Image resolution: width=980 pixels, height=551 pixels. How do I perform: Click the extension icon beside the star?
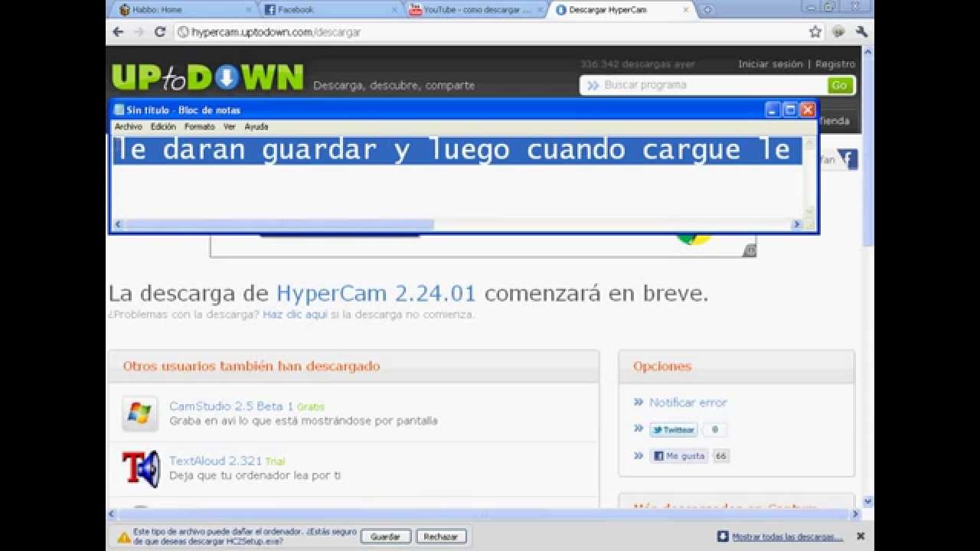pyautogui.click(x=838, y=32)
